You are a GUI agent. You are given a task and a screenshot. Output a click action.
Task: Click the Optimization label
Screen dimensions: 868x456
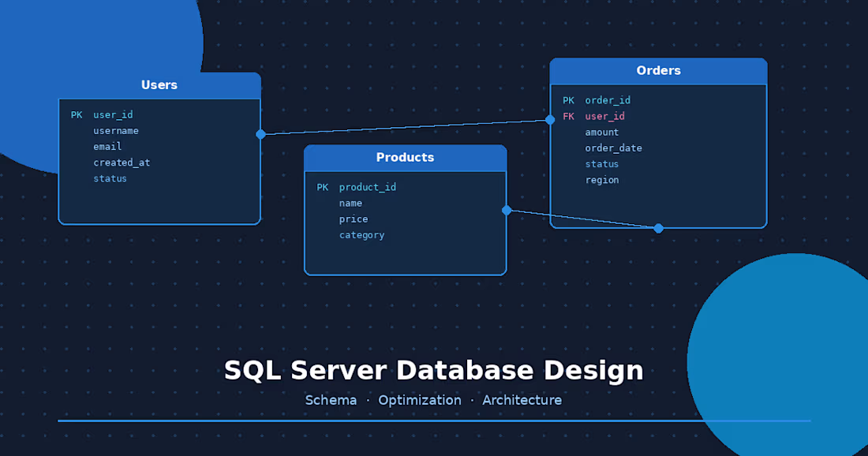[420, 400]
